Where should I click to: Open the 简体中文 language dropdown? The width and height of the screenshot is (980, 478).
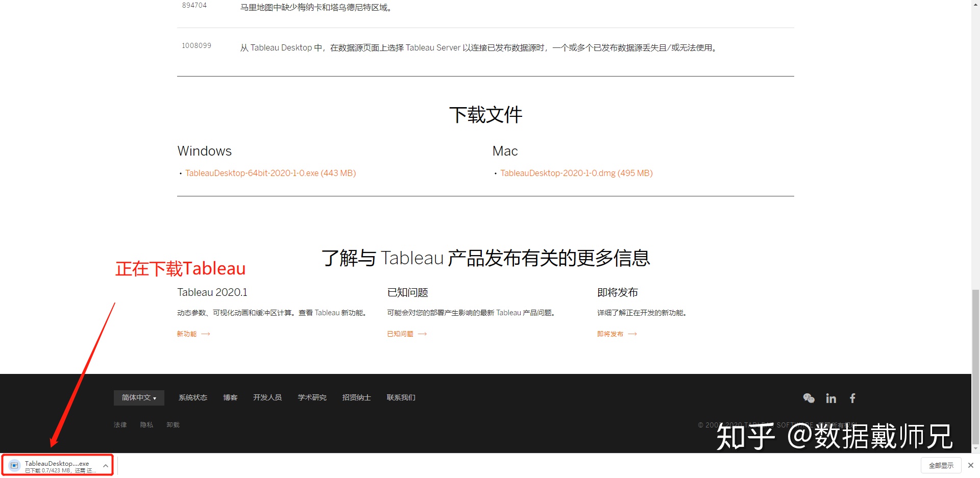[139, 398]
